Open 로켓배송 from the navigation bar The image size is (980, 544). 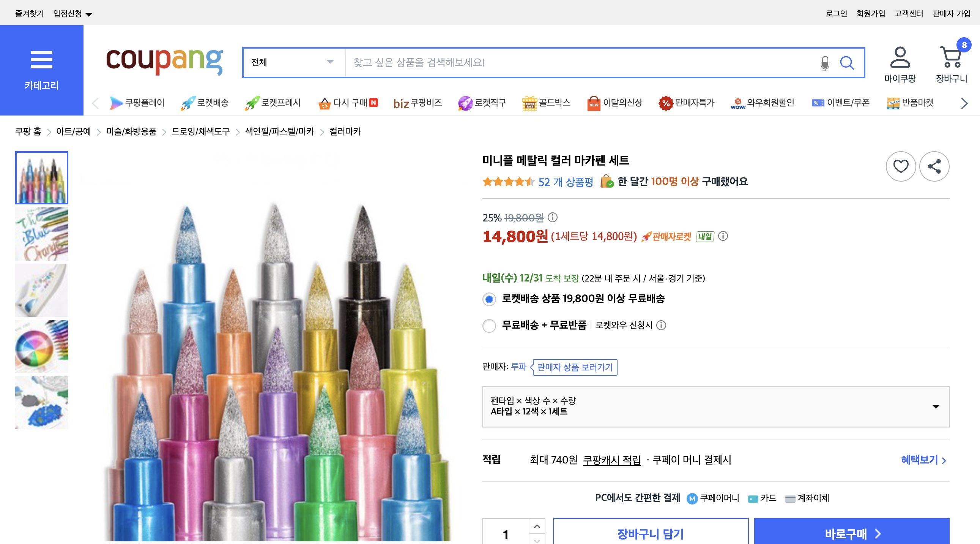pos(211,103)
